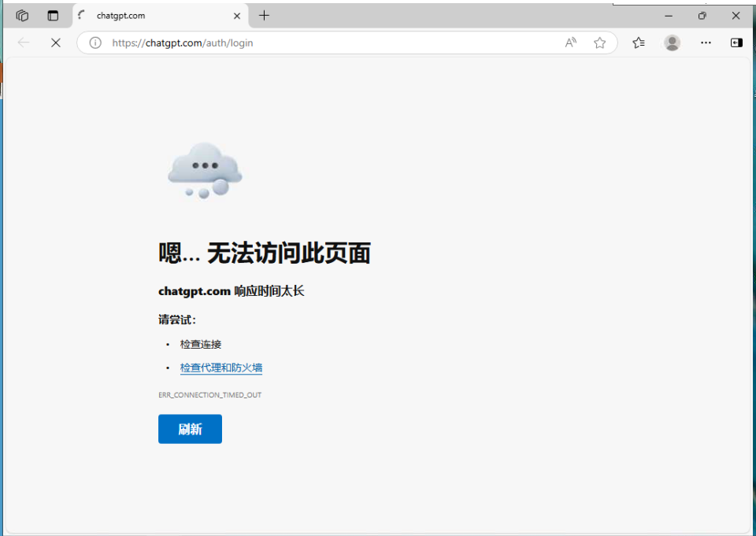
Task: Click the chatgpt.com 响应时间太长 message
Action: click(x=231, y=291)
